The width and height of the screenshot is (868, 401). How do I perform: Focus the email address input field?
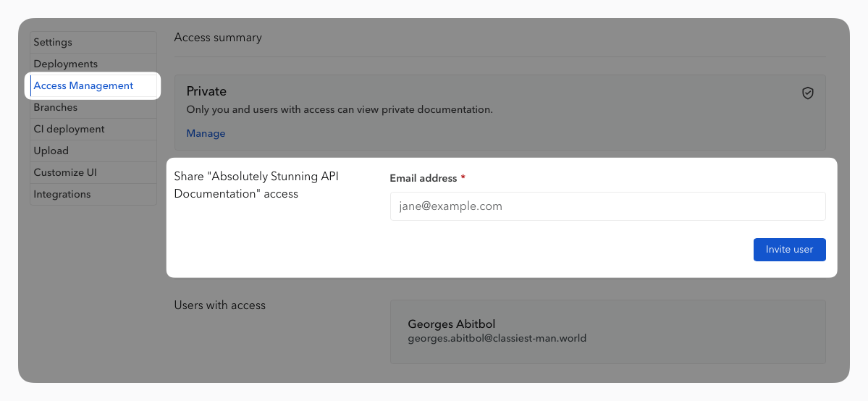point(607,206)
